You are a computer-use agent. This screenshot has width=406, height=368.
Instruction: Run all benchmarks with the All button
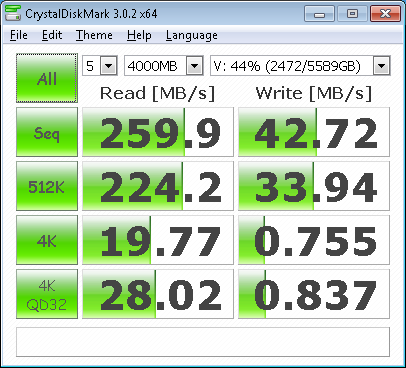pos(47,78)
